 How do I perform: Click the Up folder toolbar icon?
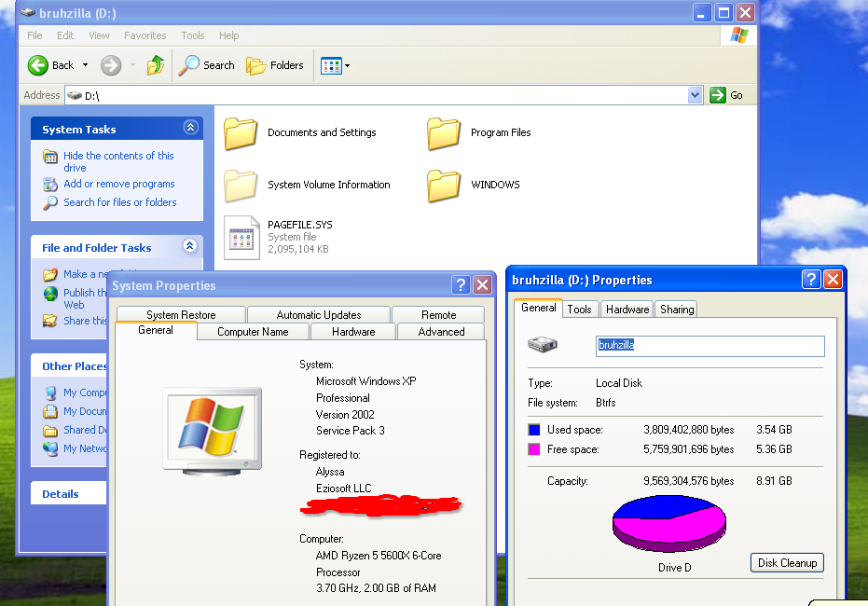tap(155, 65)
